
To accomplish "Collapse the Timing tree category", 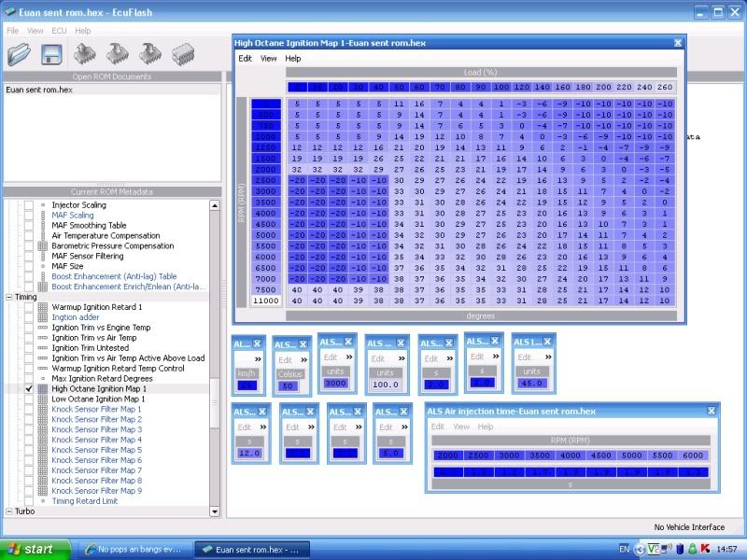I will [x=8, y=297].
